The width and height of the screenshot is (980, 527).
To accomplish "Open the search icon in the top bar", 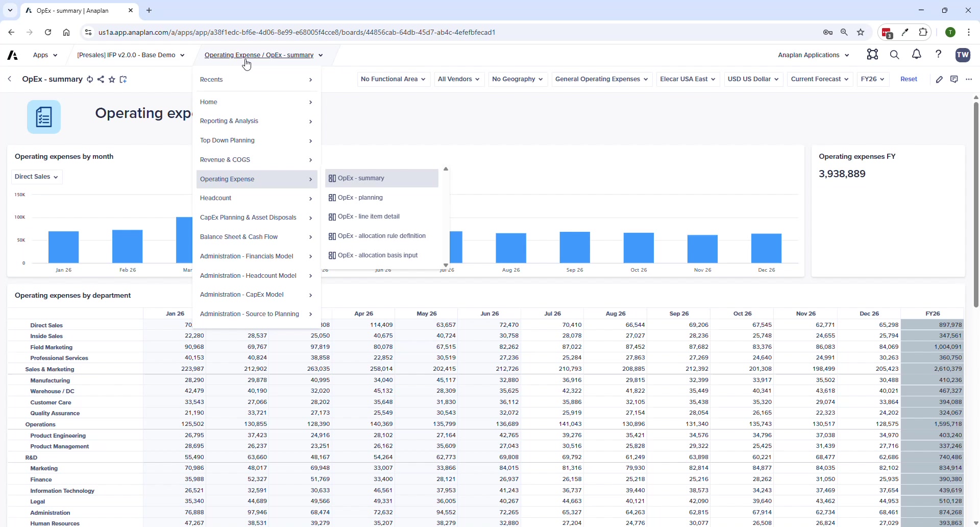I will coord(895,55).
